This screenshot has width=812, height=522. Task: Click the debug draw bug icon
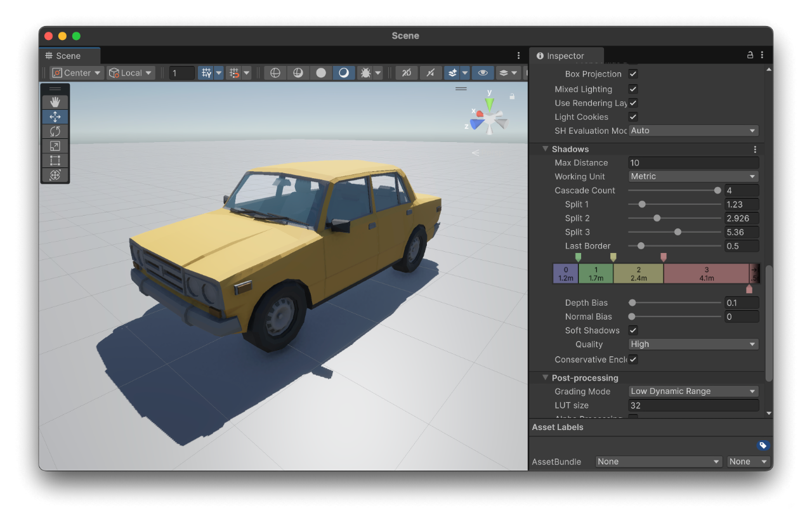(365, 73)
